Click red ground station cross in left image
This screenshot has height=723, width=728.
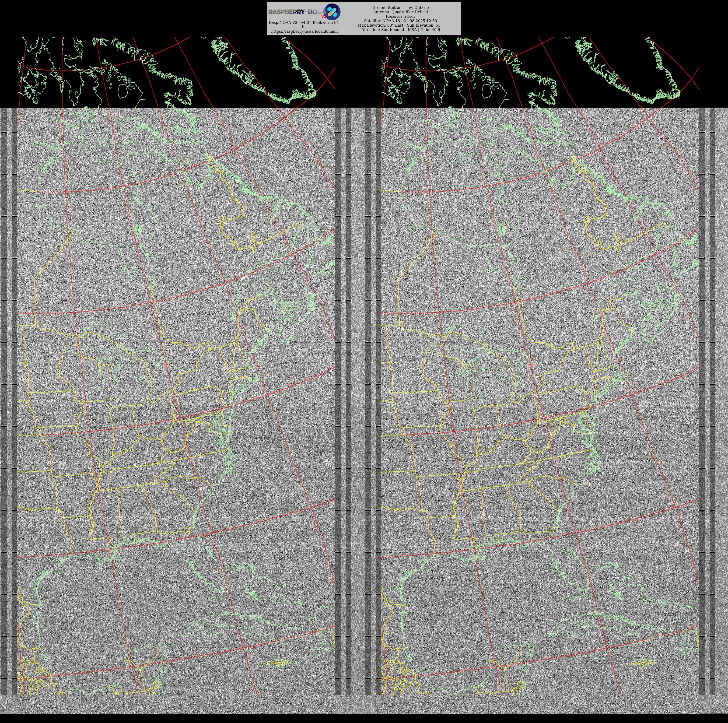(167, 365)
